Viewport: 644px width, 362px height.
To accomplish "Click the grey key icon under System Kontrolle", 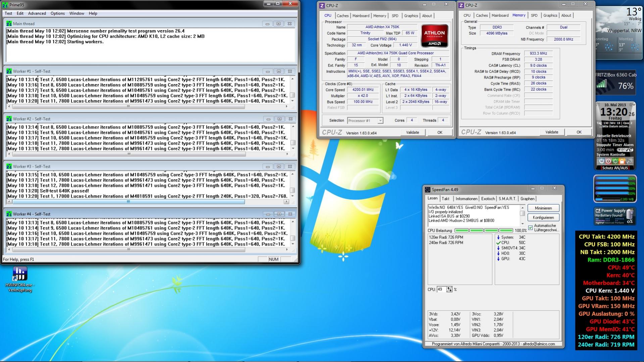I will (629, 161).
